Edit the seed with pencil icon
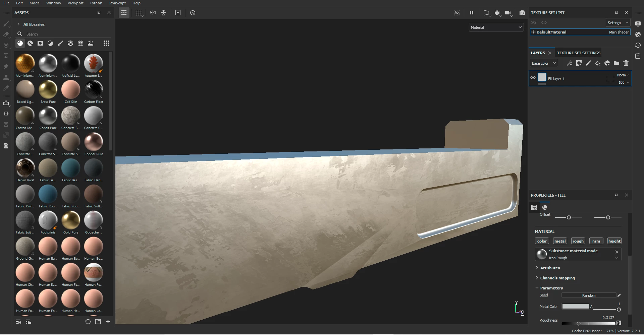The height and width of the screenshot is (335, 644). click(x=619, y=295)
